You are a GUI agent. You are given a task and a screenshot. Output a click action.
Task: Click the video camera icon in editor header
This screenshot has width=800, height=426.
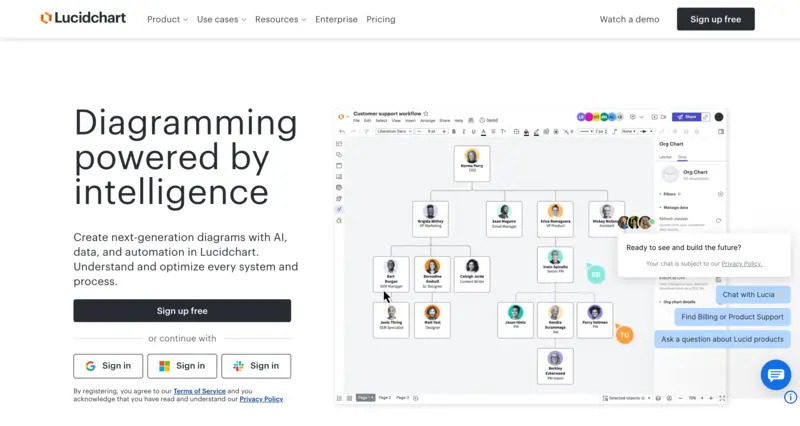click(x=663, y=117)
